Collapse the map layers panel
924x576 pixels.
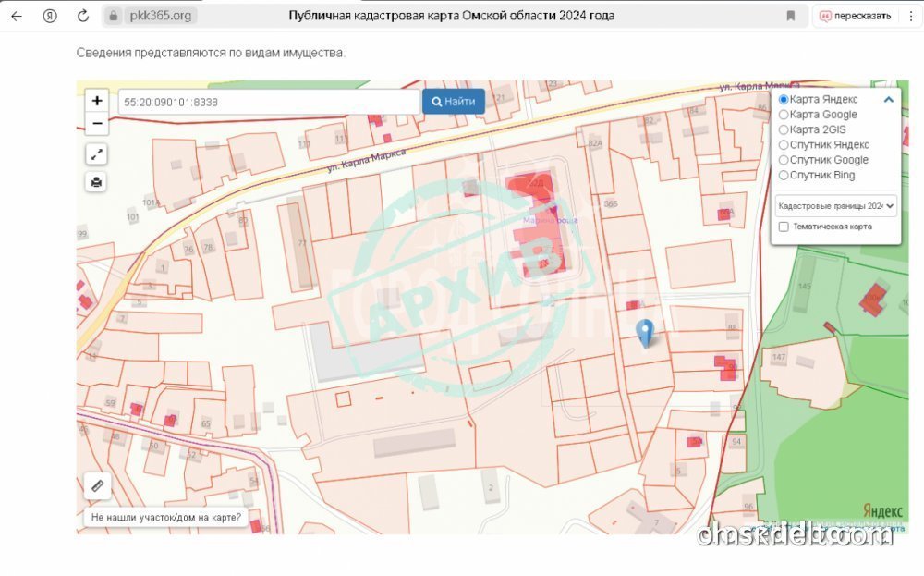point(888,100)
